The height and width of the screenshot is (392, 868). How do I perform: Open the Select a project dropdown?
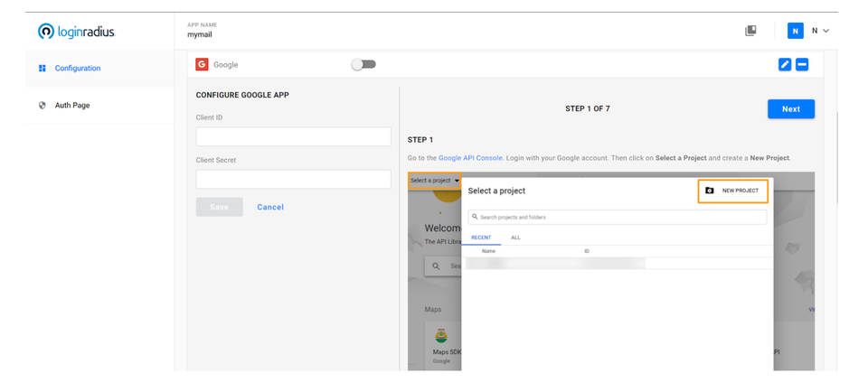pos(434,181)
